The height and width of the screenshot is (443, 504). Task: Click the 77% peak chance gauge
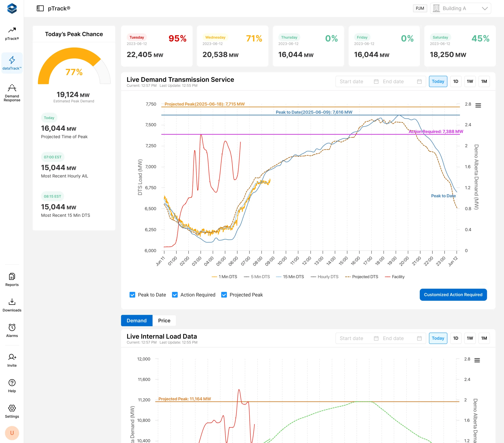click(x=74, y=66)
